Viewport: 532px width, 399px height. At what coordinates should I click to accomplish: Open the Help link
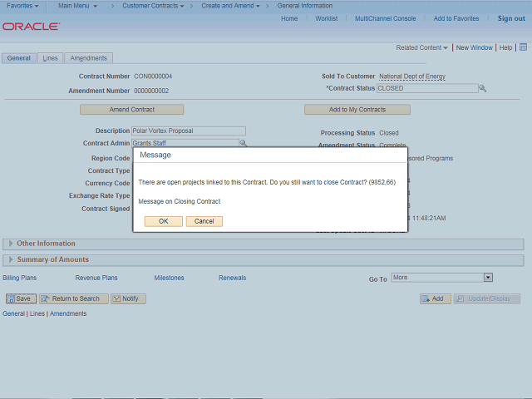tap(505, 47)
